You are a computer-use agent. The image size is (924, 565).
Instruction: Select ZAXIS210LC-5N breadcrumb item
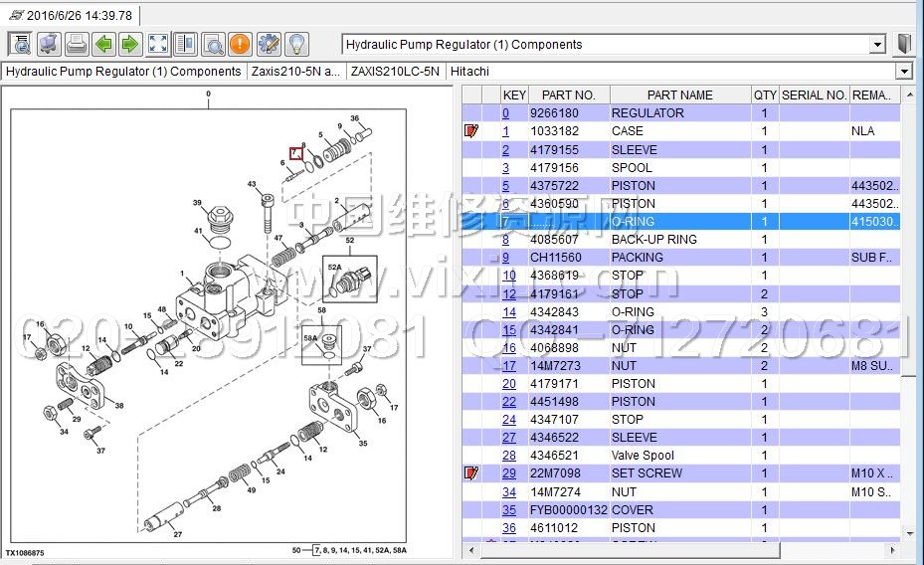click(395, 72)
